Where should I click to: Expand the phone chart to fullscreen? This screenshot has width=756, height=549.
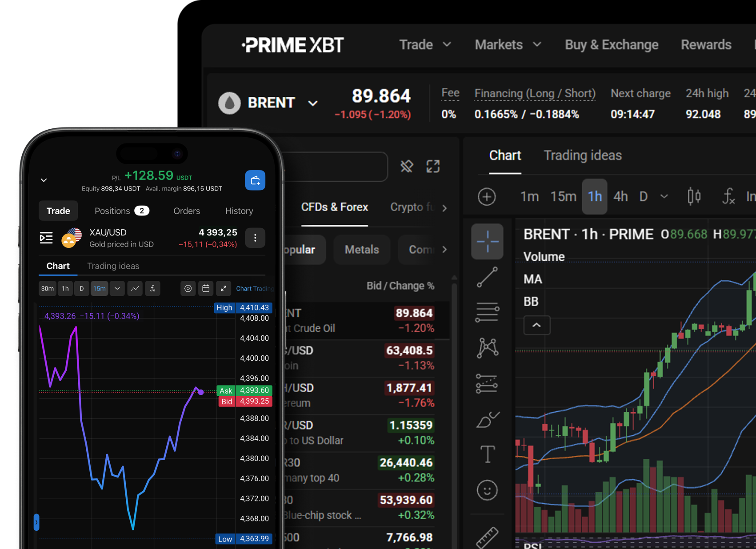[x=224, y=289]
